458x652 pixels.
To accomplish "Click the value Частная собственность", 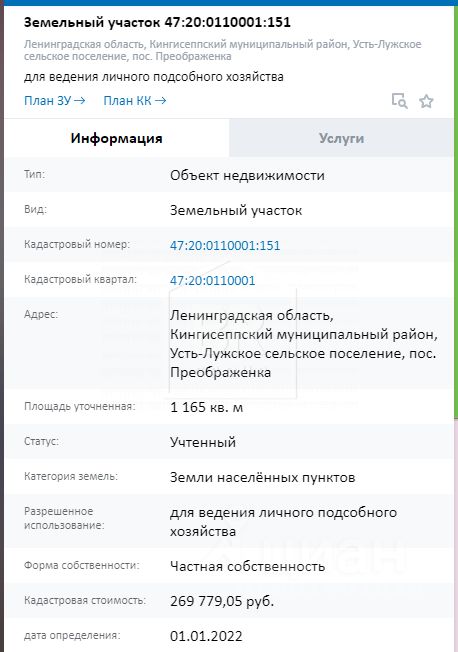I will coord(248,566).
